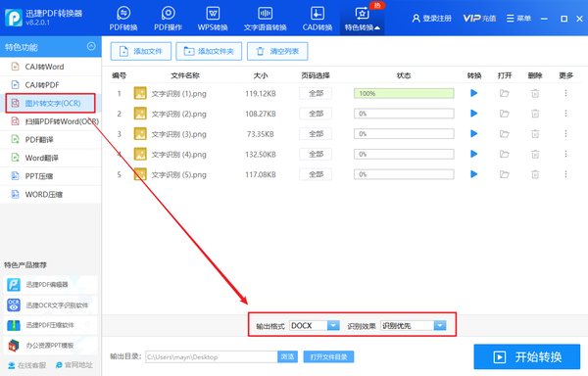588x376 pixels.
Task: Click the VIP充值 link
Action: [x=479, y=19]
